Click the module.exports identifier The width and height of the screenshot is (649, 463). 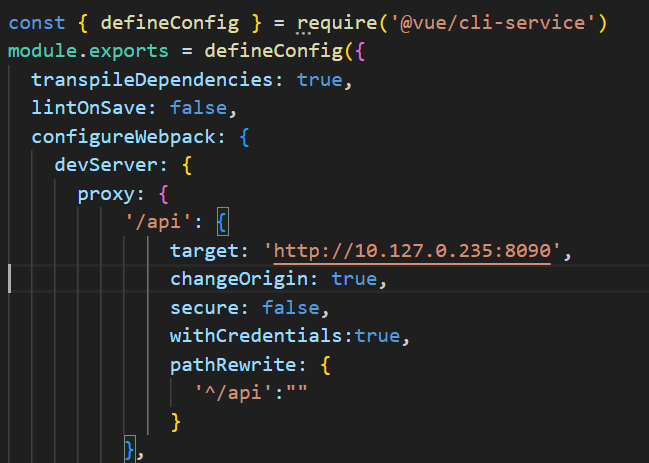click(88, 51)
